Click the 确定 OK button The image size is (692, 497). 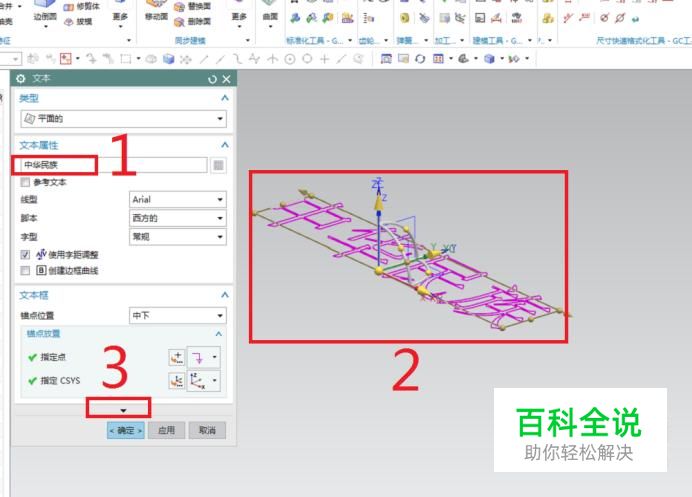coord(126,430)
